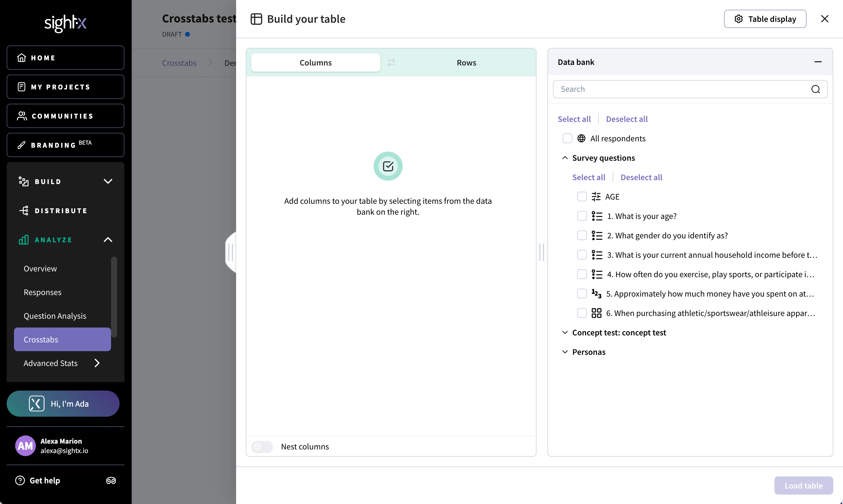Click the Crosstabs breadcrumb link

(x=179, y=63)
